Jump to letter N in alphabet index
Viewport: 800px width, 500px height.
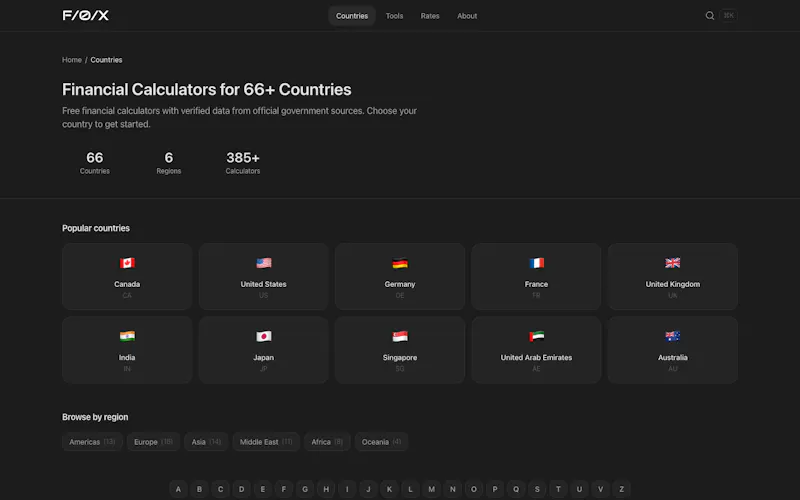click(x=453, y=489)
